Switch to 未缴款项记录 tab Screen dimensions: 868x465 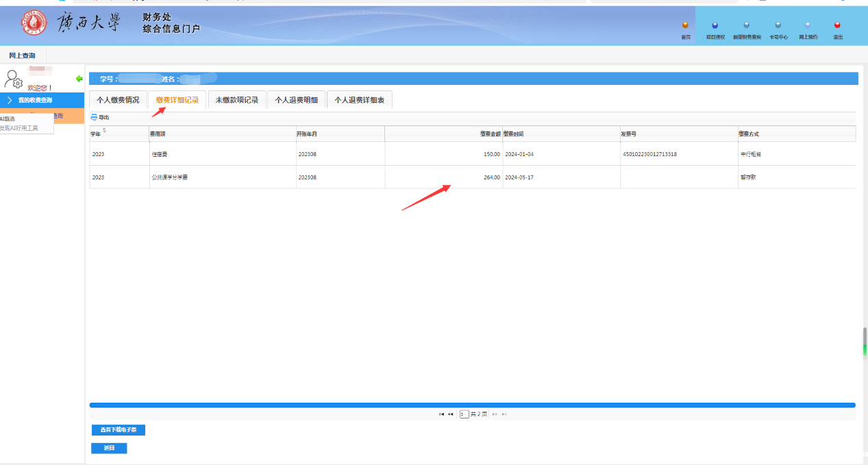click(236, 100)
